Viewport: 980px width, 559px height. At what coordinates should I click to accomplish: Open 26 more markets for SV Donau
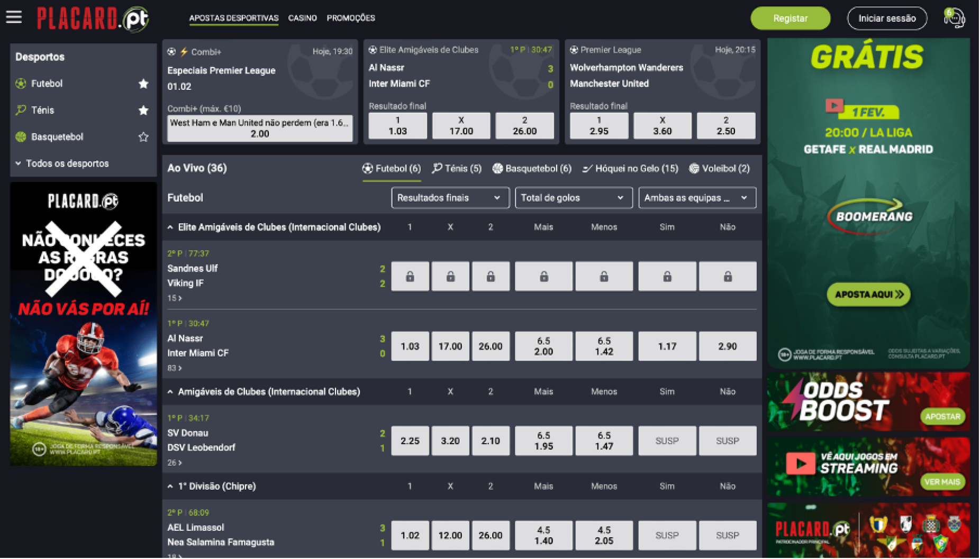[175, 463]
